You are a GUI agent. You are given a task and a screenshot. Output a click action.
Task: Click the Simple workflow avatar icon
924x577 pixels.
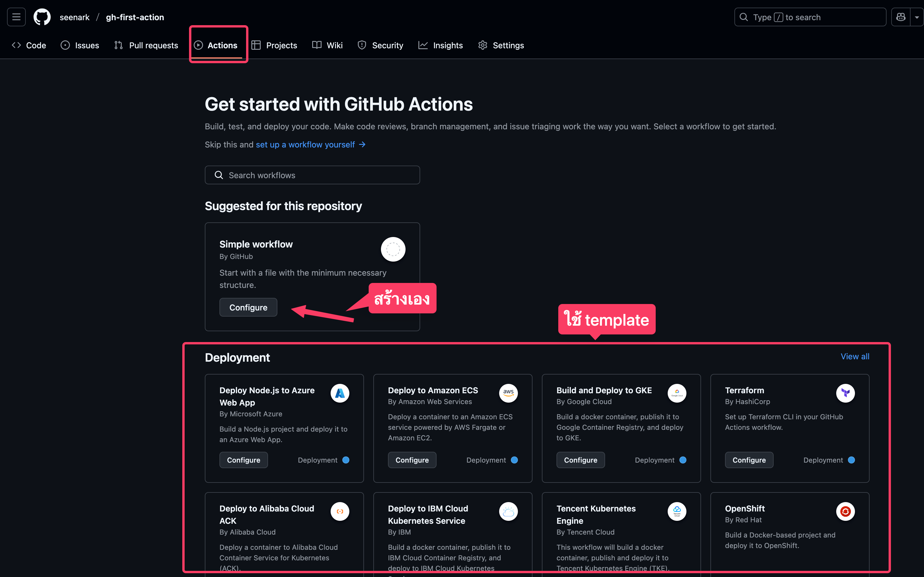pos(393,249)
